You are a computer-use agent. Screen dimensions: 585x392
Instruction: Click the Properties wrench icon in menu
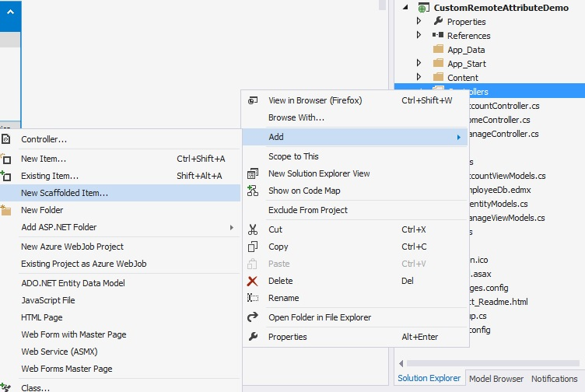pos(252,337)
